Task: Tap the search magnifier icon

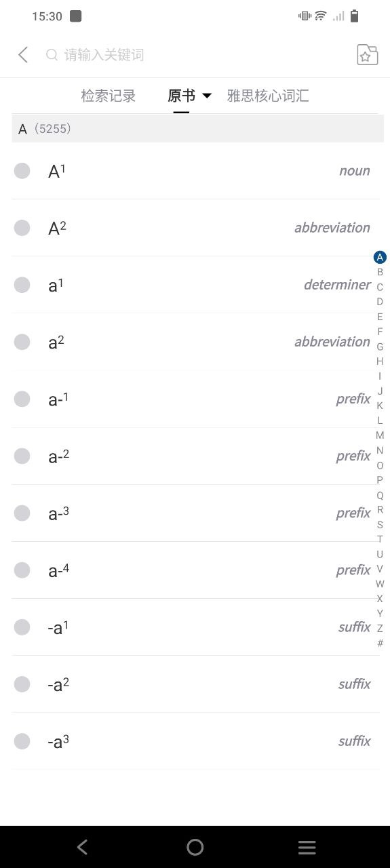Action: (52, 55)
